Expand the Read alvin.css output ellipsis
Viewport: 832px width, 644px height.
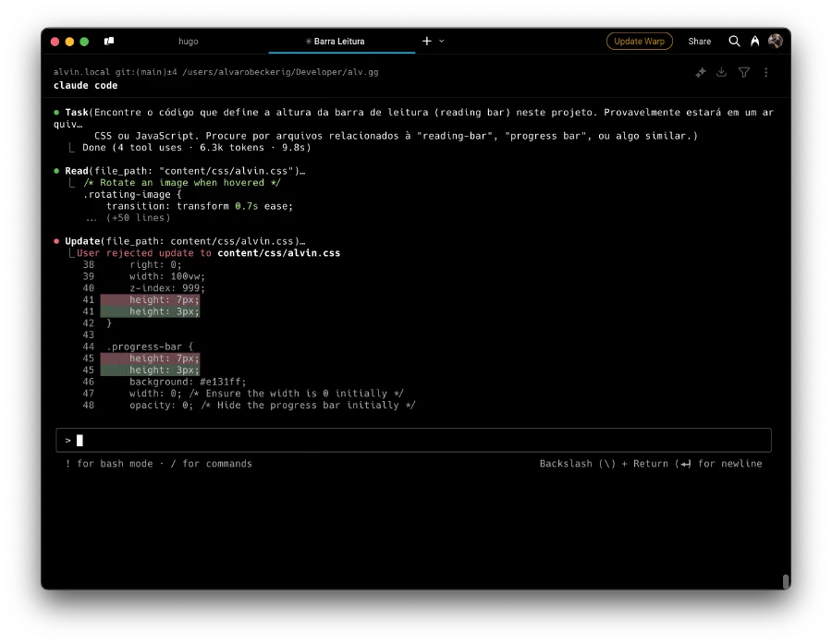(x=302, y=171)
